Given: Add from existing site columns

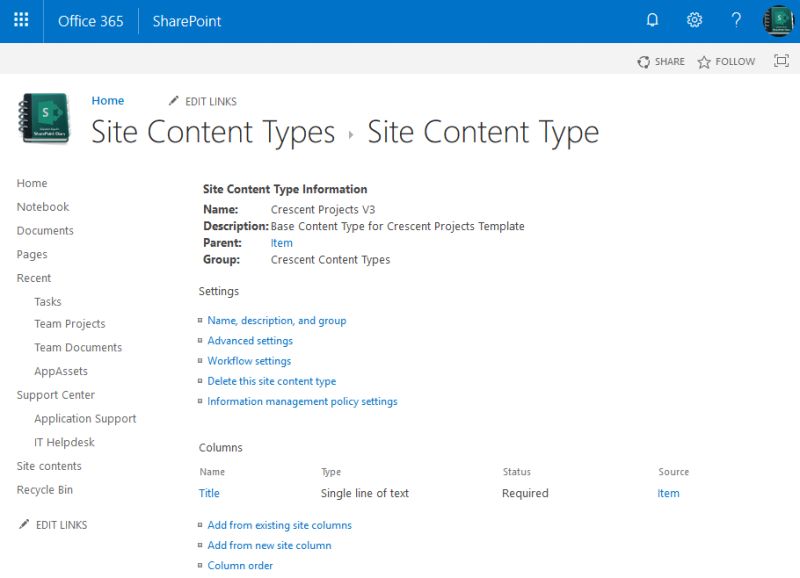Looking at the screenshot, I should coord(281,525).
